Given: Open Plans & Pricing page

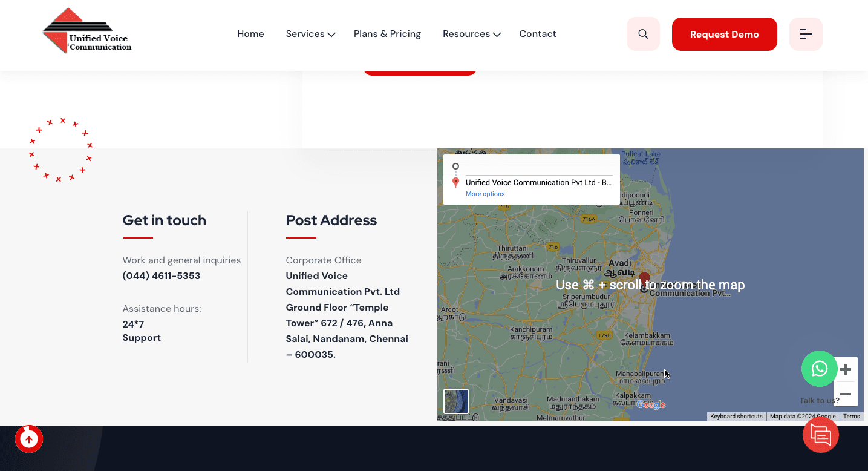Looking at the screenshot, I should (387, 34).
